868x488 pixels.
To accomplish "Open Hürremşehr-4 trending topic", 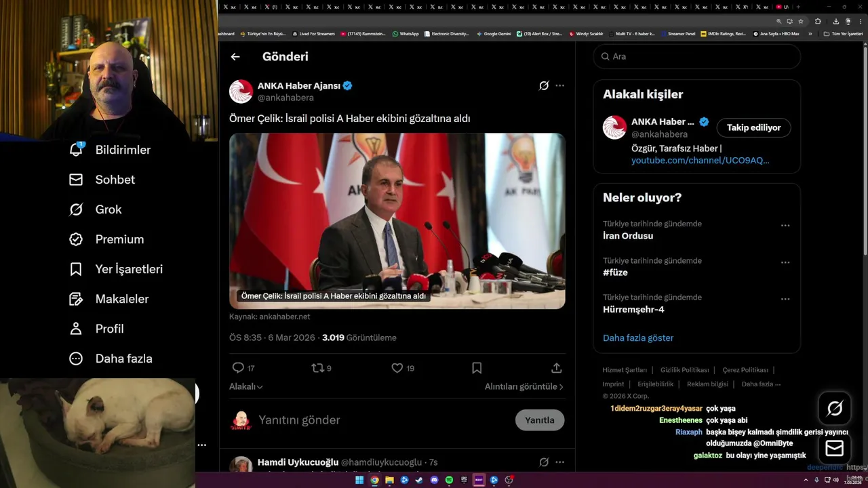I will tap(633, 310).
